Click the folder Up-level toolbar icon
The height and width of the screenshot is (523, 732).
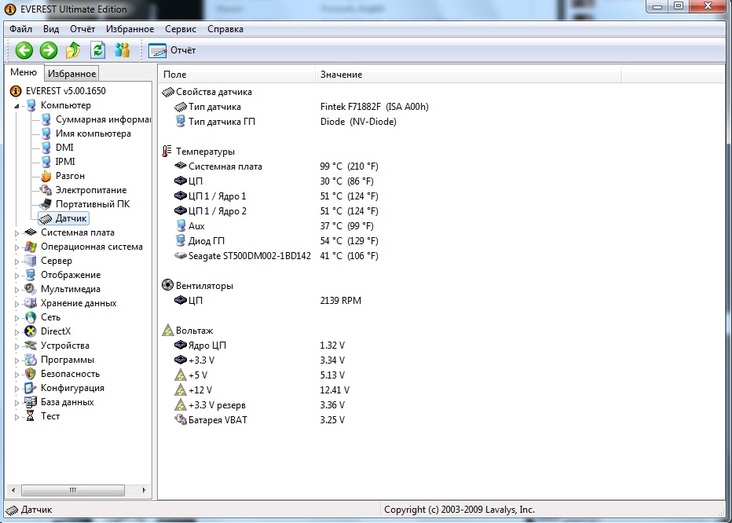(73, 50)
